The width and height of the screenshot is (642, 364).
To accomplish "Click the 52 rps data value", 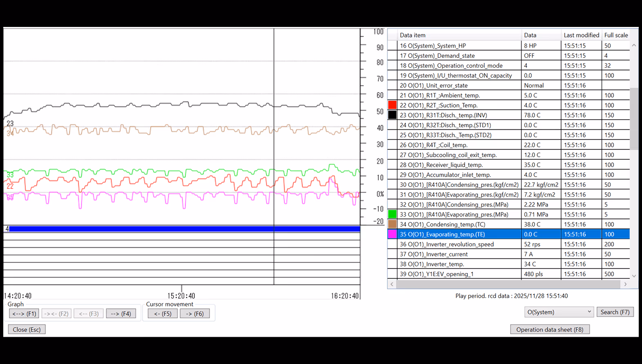I will [x=532, y=244].
